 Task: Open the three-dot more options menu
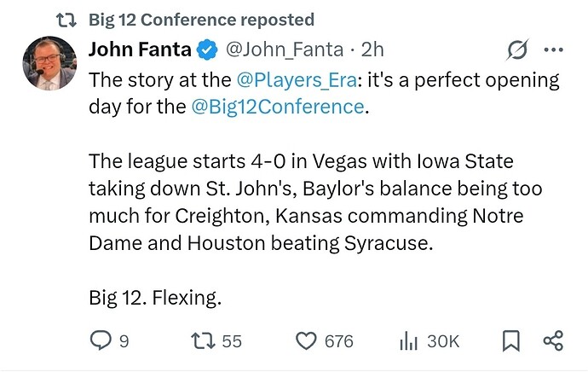click(553, 51)
